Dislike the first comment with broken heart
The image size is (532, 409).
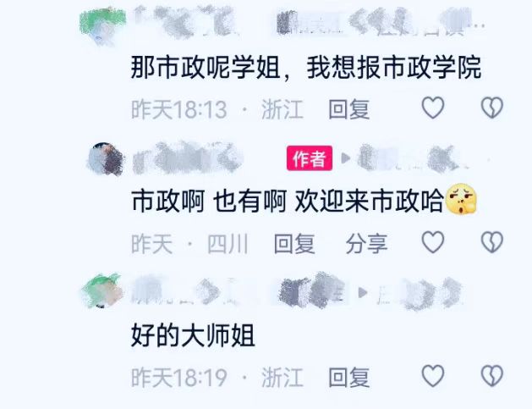[492, 108]
